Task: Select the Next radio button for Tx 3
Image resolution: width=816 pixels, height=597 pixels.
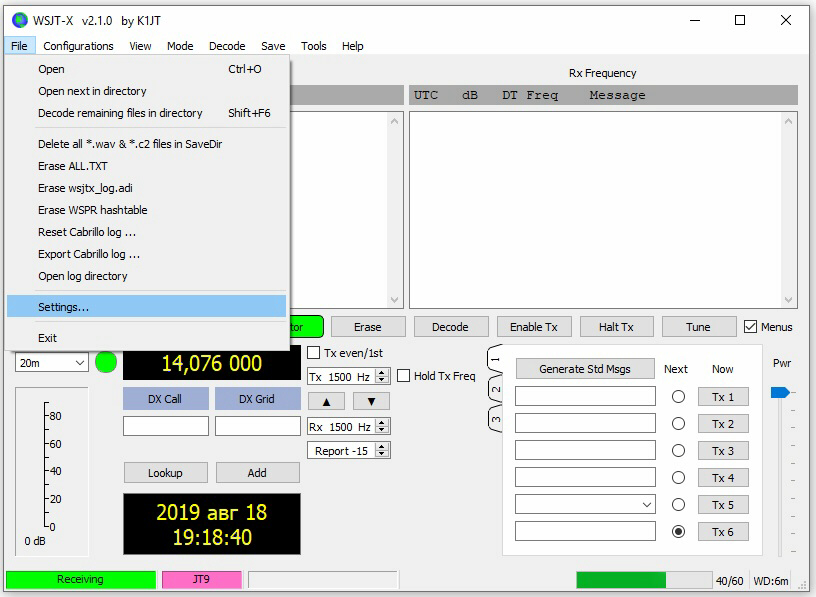Action: coord(678,451)
